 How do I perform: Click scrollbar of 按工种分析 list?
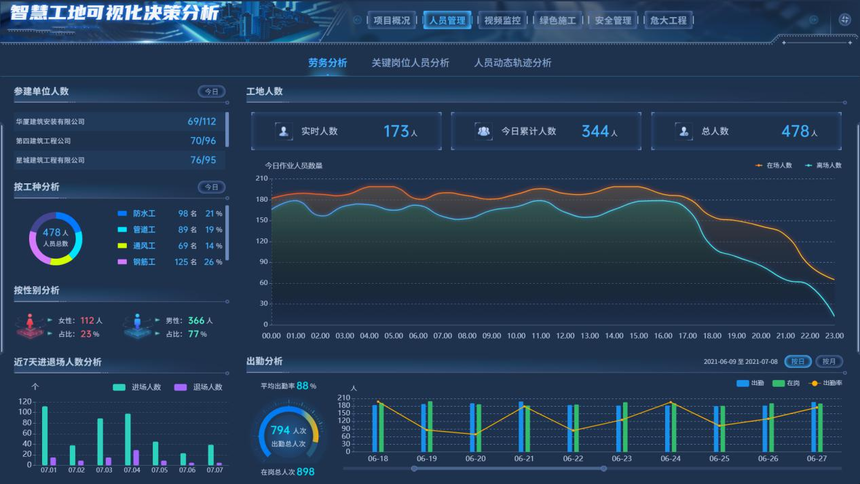[x=227, y=233]
